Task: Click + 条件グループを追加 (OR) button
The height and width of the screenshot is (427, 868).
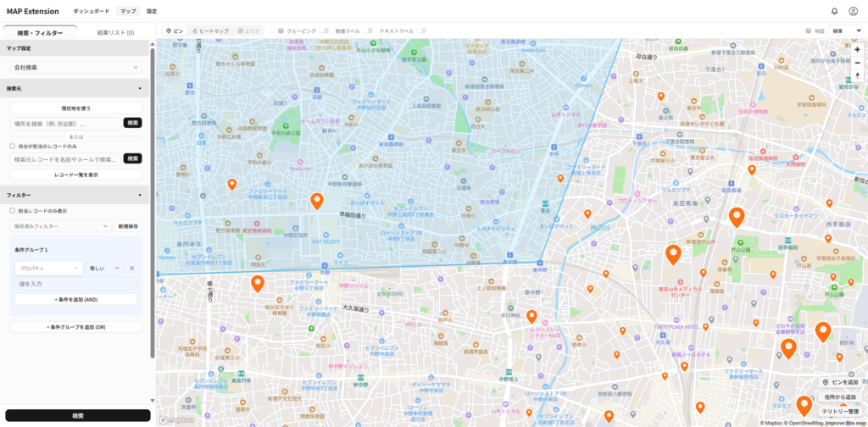Action: point(75,327)
